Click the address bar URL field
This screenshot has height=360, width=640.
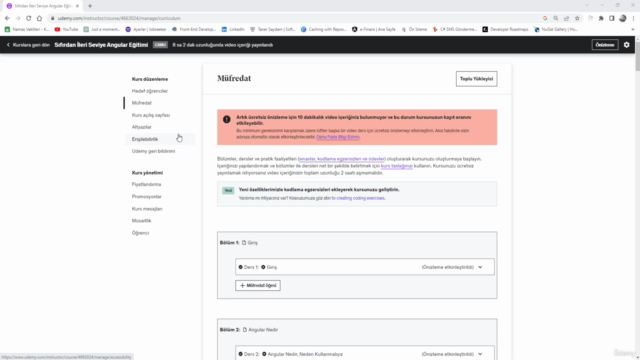tap(294, 18)
